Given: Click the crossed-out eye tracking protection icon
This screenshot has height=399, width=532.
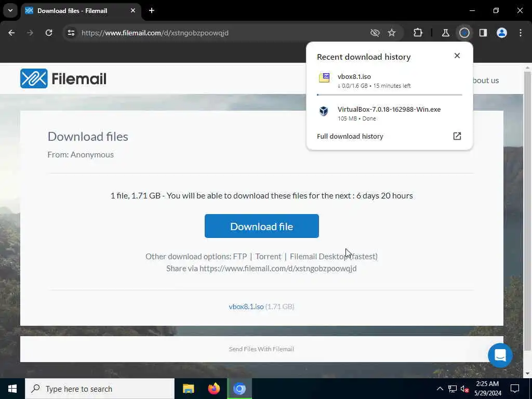Looking at the screenshot, I should (x=375, y=33).
